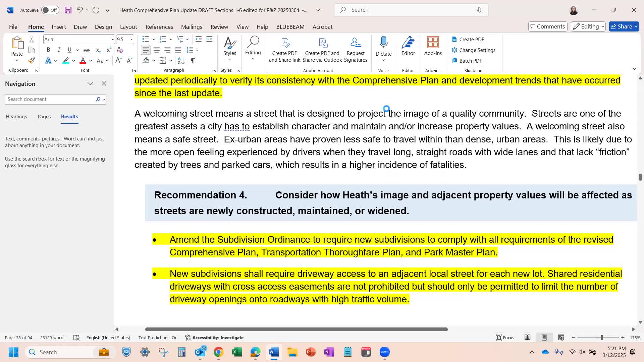Viewport: 644px width, 362px height.
Task: Click the Search document input field
Action: point(50,99)
